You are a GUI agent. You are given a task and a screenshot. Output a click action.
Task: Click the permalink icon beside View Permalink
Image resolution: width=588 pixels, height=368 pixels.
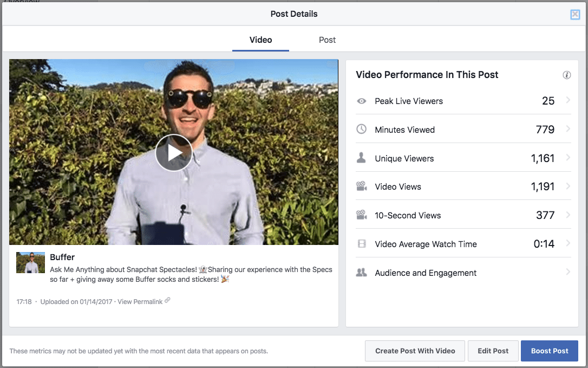166,301
